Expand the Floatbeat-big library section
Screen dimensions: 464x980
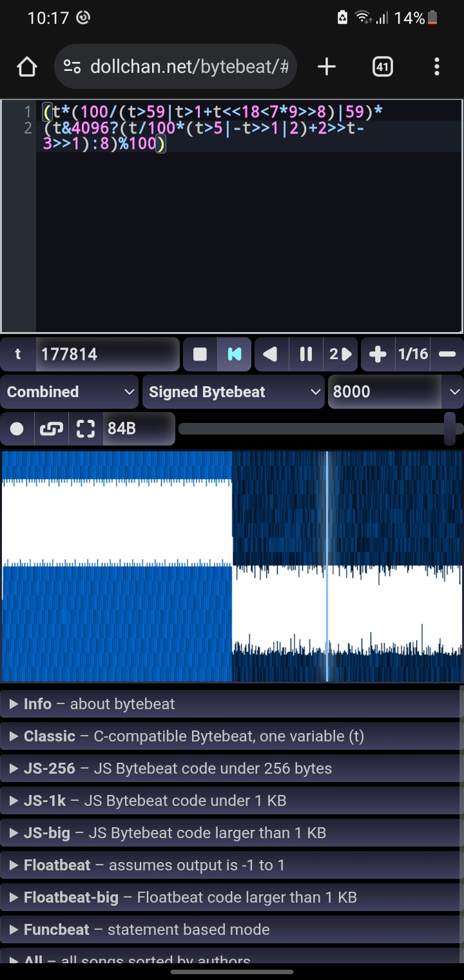point(232,897)
